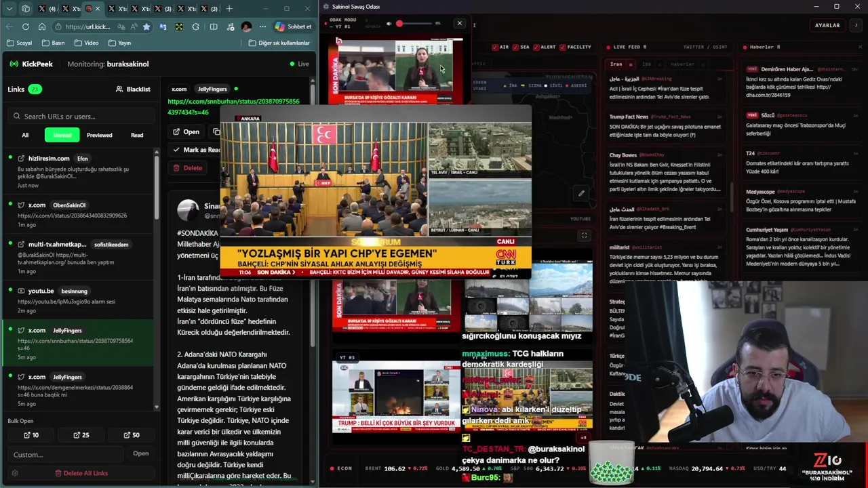
Task: Open AYARLAR in Sakinol Savaş Odası
Action: coord(827,25)
